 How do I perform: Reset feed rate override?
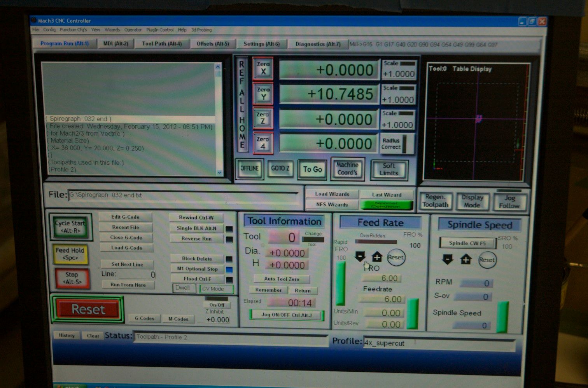(x=396, y=257)
